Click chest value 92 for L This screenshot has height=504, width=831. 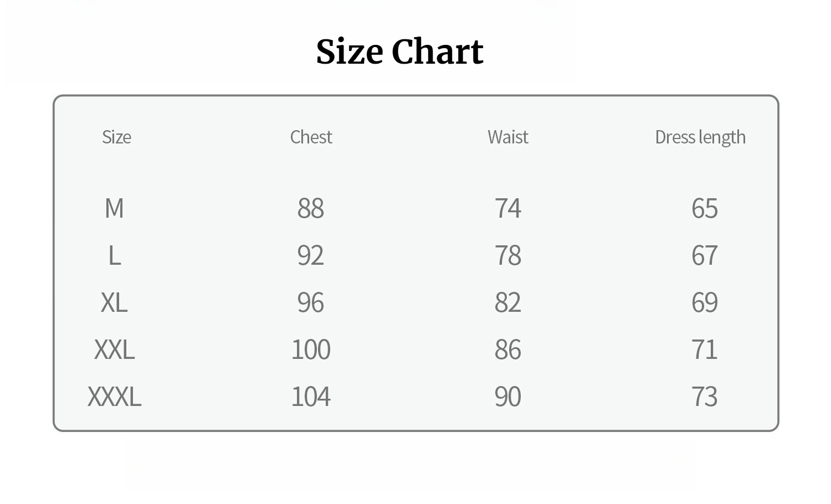(x=311, y=255)
